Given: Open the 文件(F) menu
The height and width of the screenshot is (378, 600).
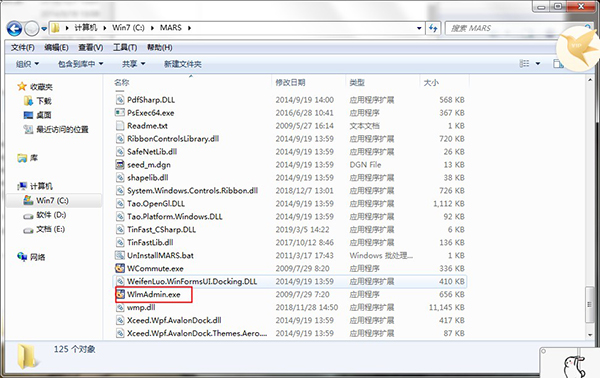Looking at the screenshot, I should 23,47.
